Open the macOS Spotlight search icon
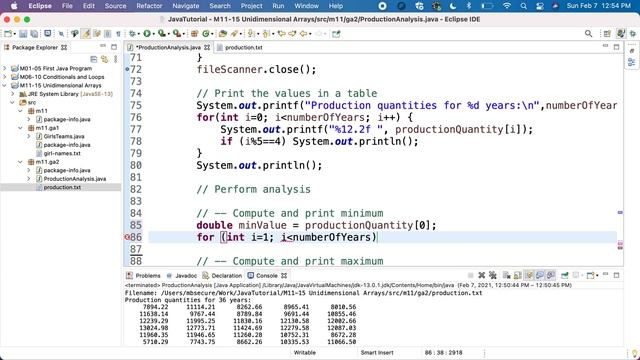 523,6
